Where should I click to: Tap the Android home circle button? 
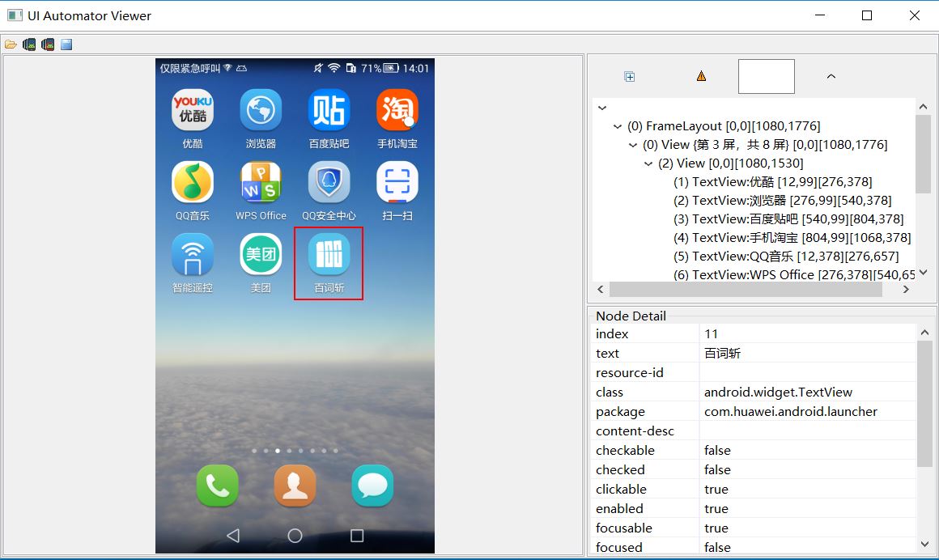point(295,536)
